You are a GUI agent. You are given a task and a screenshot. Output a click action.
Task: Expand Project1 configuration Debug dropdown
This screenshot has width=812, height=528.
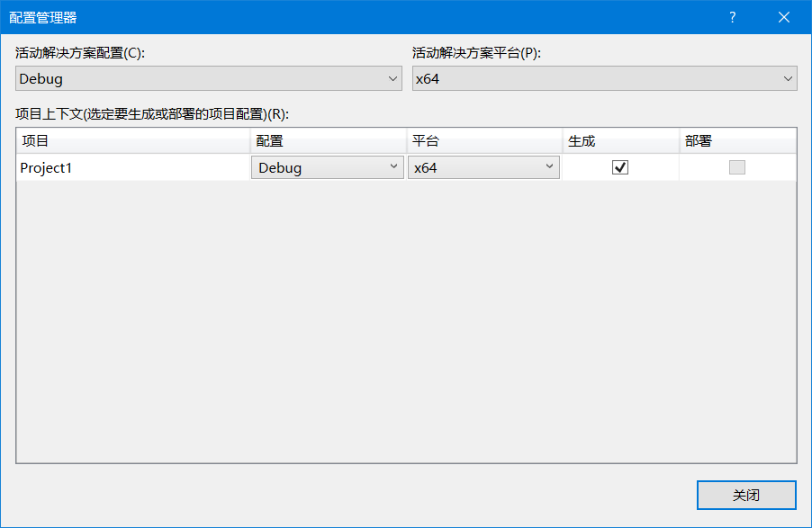tap(328, 167)
